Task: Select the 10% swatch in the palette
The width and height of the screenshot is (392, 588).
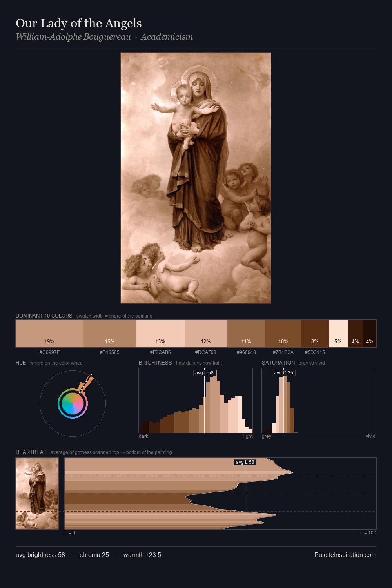Action: 283,334
